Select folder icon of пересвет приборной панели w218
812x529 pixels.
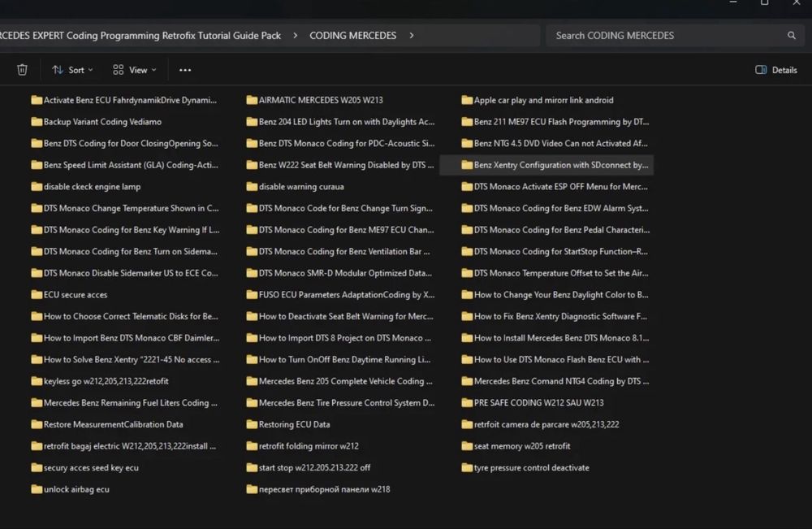tap(252, 489)
